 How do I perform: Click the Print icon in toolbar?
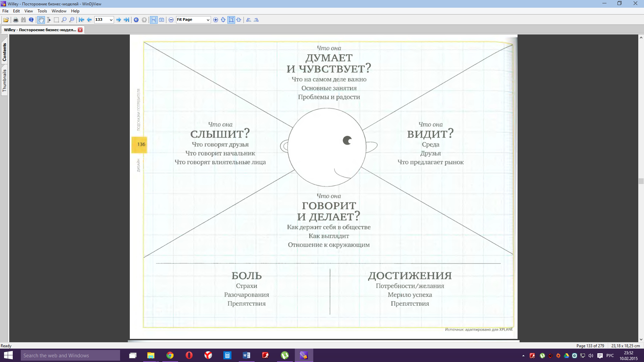[16, 20]
